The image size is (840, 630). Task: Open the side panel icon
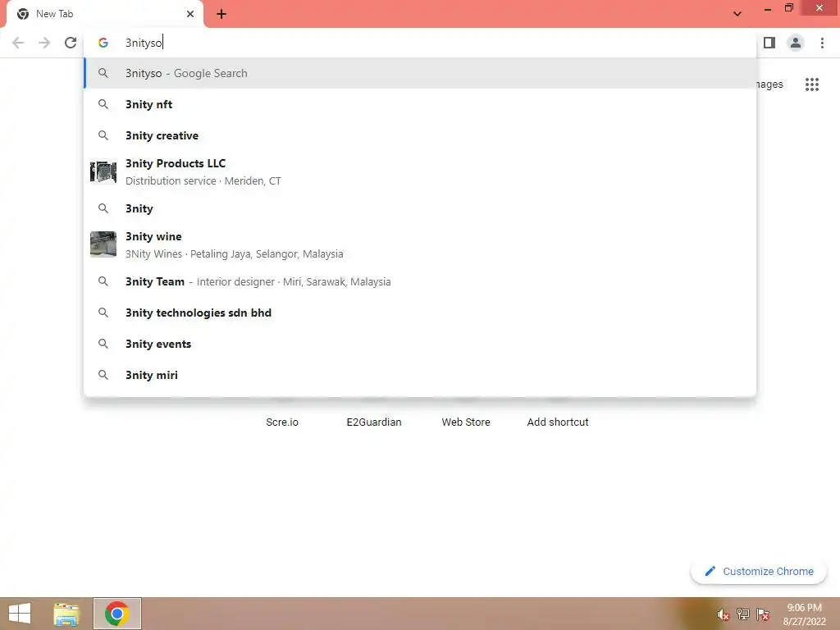pos(769,43)
